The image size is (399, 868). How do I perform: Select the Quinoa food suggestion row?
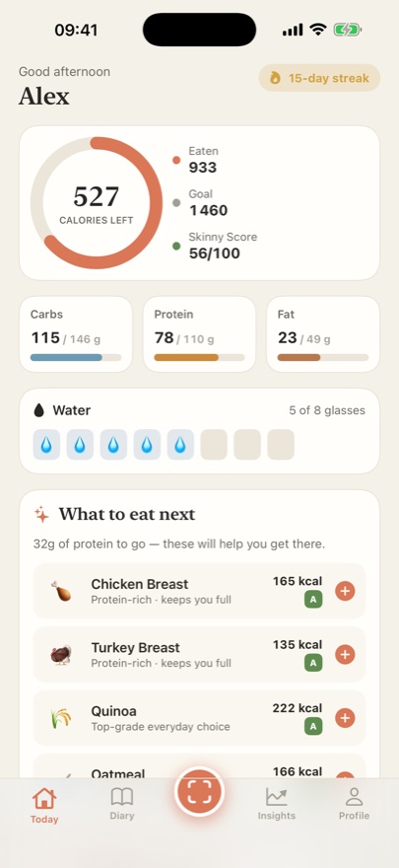(199, 718)
